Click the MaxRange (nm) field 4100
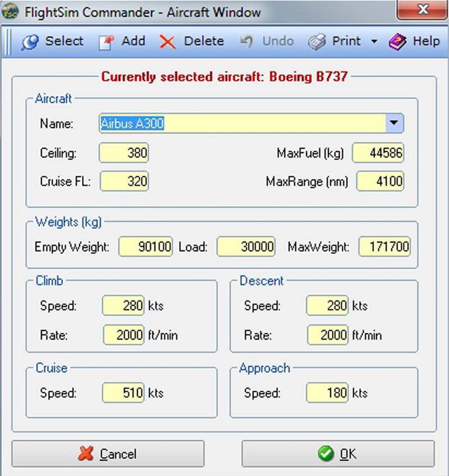449x476 pixels. [380, 181]
